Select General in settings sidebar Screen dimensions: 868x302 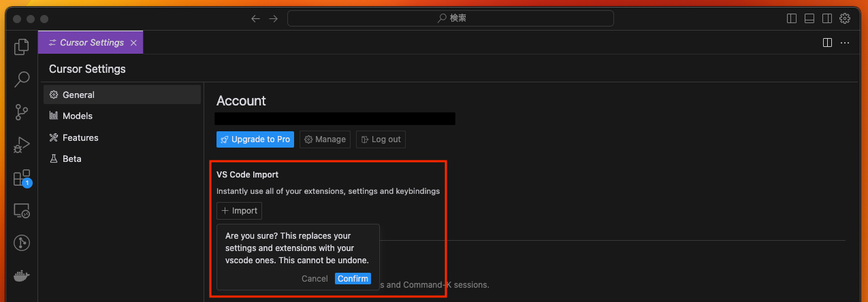[x=123, y=95]
